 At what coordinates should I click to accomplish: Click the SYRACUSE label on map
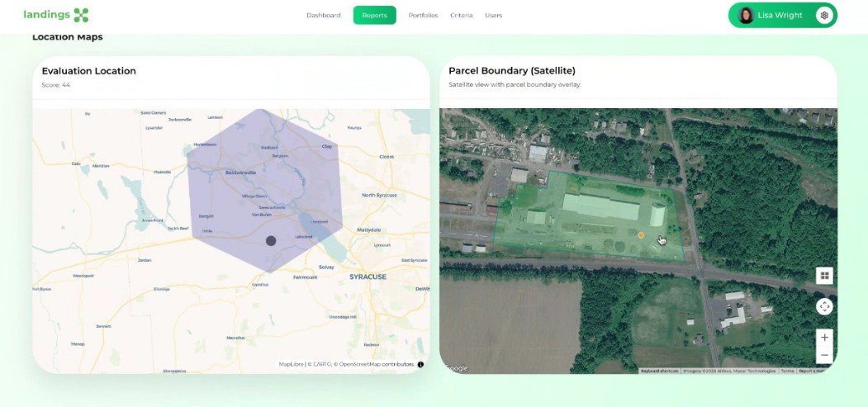[368, 277]
